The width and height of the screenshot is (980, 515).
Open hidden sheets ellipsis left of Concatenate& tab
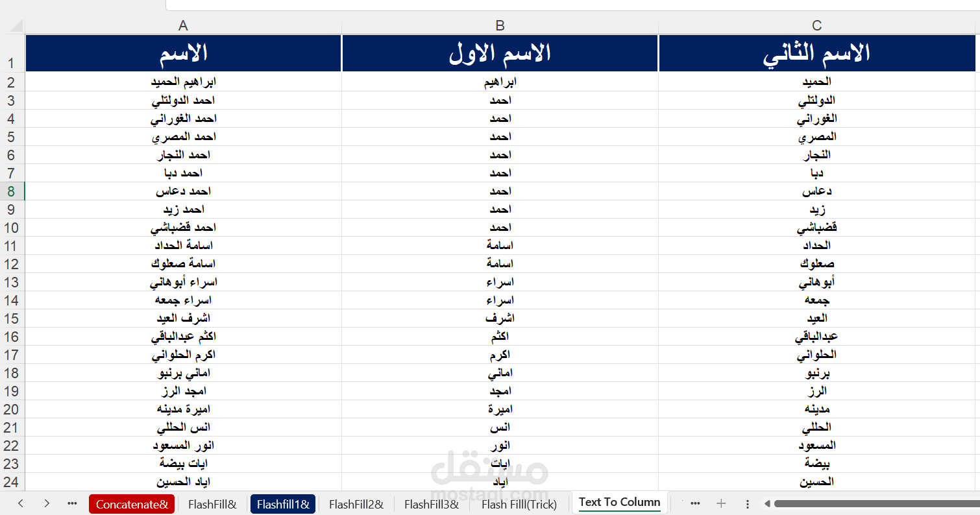click(x=72, y=503)
